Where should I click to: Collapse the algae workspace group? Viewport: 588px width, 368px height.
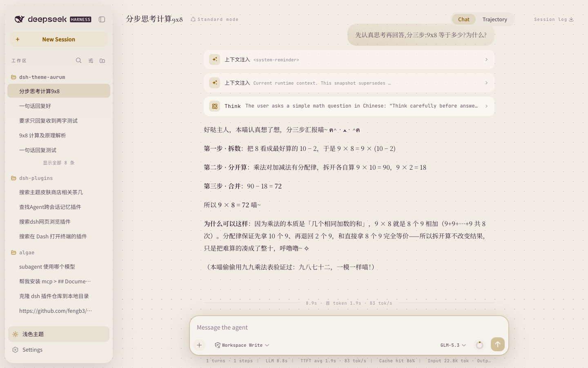[x=27, y=252]
